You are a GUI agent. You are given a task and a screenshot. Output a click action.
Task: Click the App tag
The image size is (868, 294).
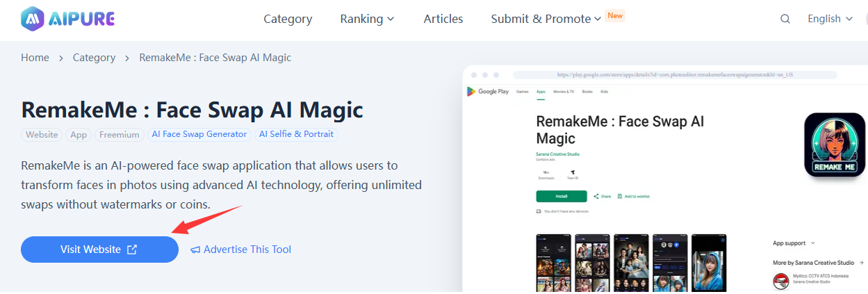[79, 134]
